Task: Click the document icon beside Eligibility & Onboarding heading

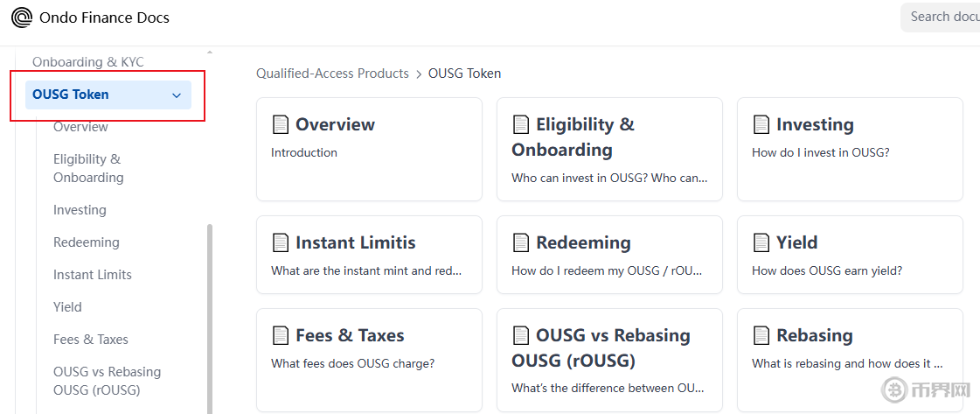Action: (x=521, y=124)
